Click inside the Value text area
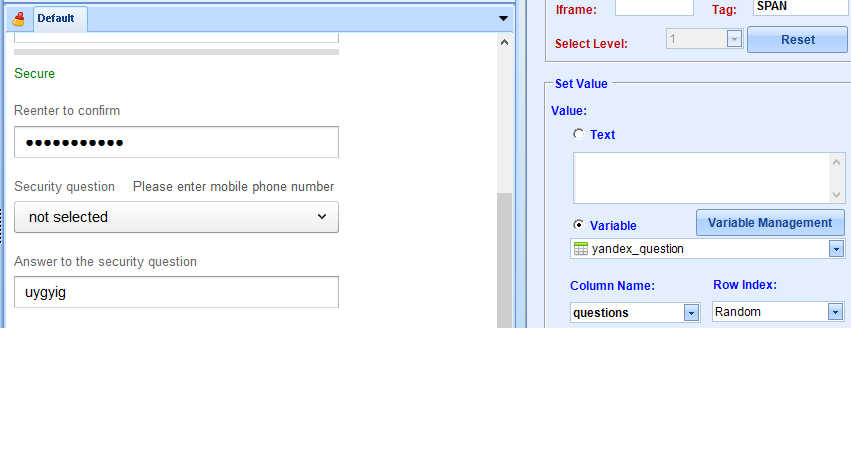 pos(701,178)
